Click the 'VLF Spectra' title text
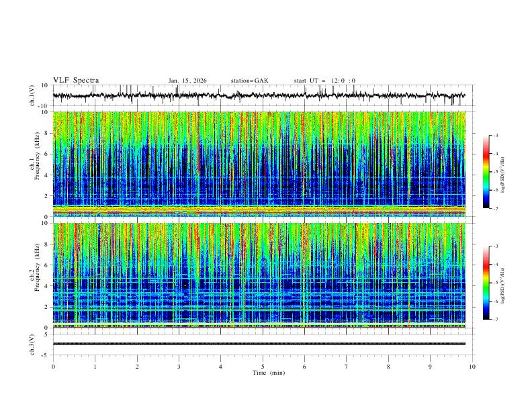The image size is (532, 411). coord(76,81)
